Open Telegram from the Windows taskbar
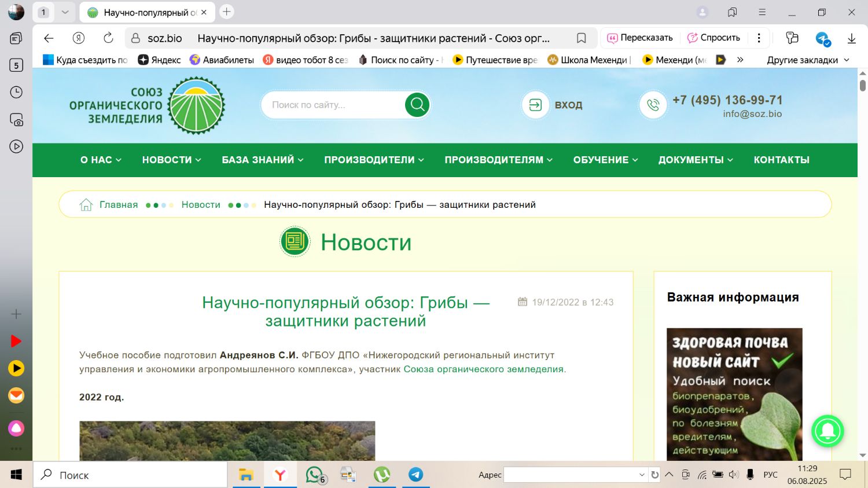The width and height of the screenshot is (868, 488). 415,475
